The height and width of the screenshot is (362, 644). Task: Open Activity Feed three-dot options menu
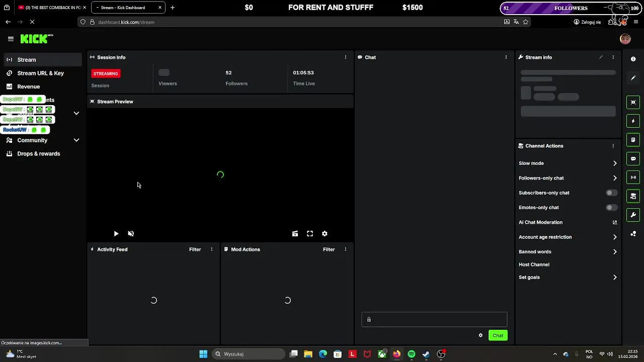[x=211, y=249]
